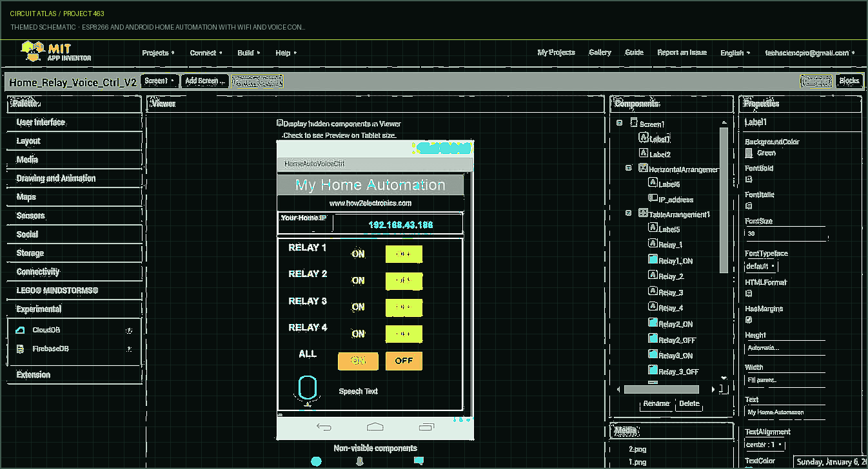The height and width of the screenshot is (469, 868).
Task: Expand the Connectivity palette section
Action: coord(75,272)
